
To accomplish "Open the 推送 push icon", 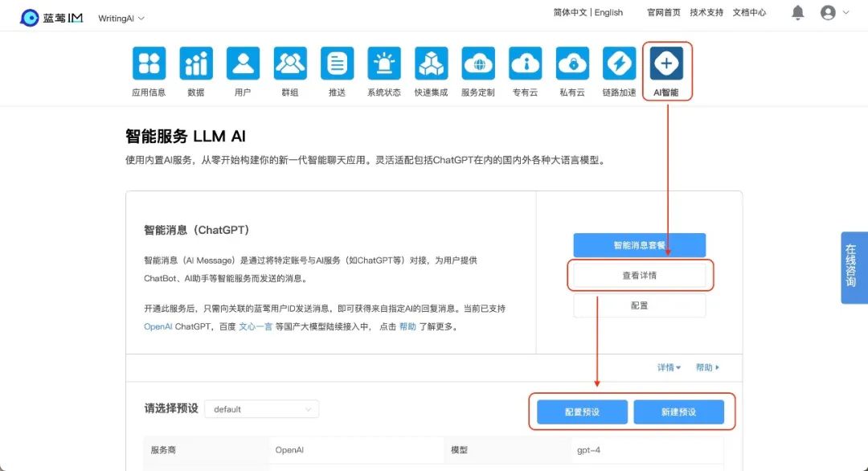I will (x=337, y=63).
